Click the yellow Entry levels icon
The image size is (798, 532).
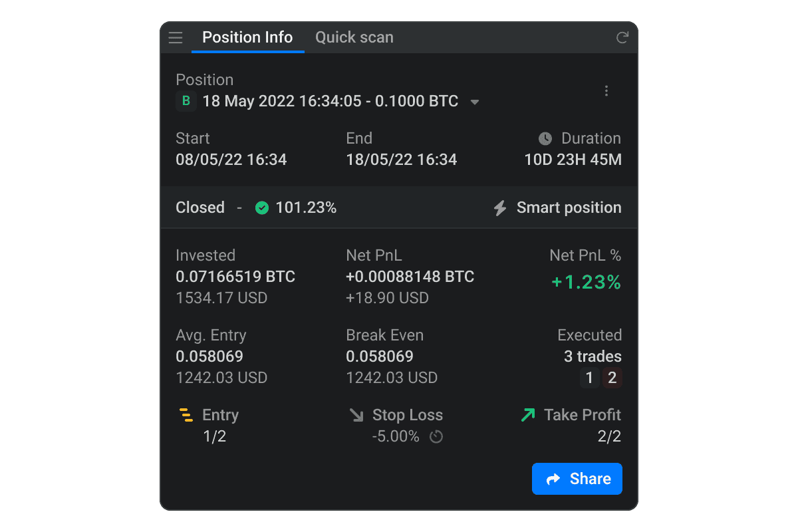tap(186, 416)
